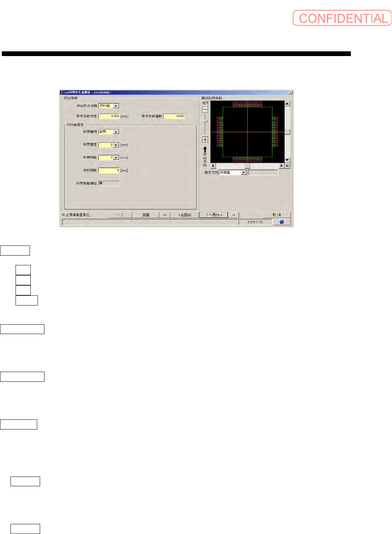Click the 下一頁(N) next-page button

tap(214, 215)
